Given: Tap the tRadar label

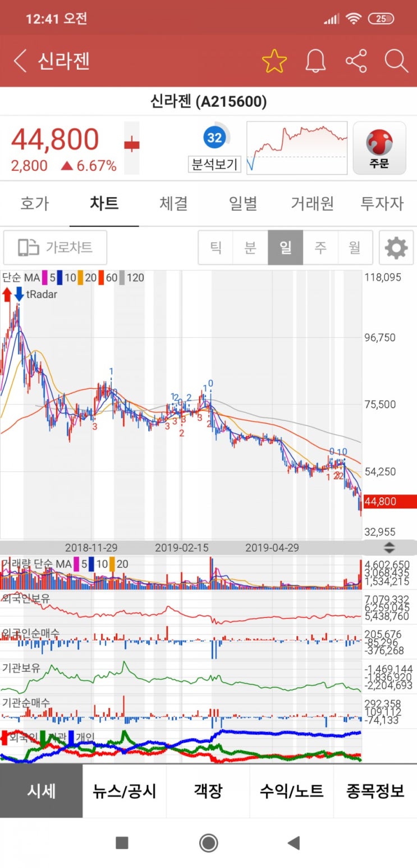Looking at the screenshot, I should (x=42, y=294).
